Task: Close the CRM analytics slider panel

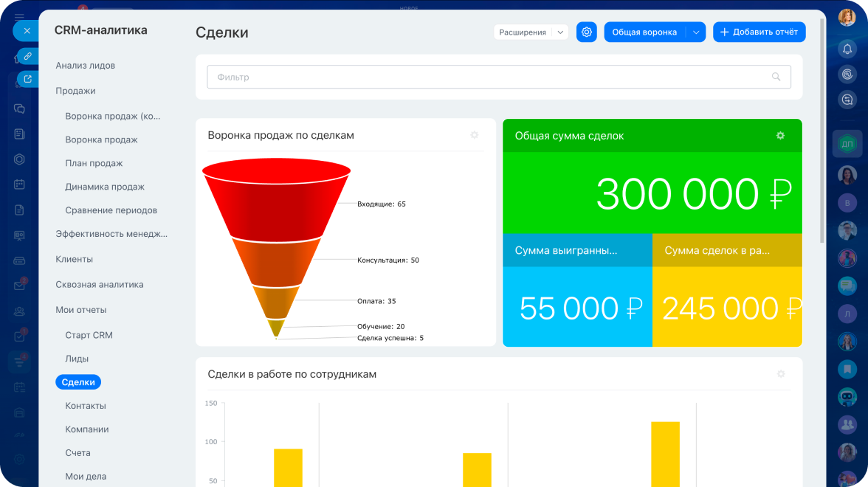Action: 27,31
